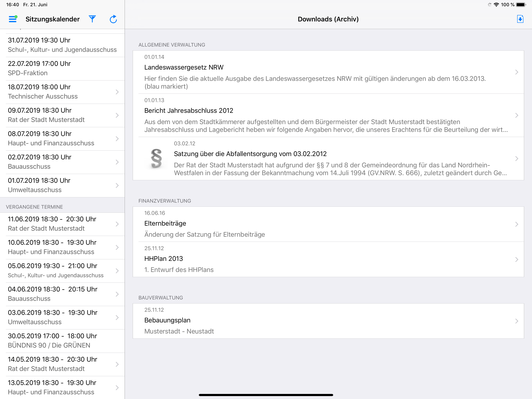This screenshot has height=399, width=532.
Task: Tap the status bar clock 16:40
Action: click(x=12, y=4)
